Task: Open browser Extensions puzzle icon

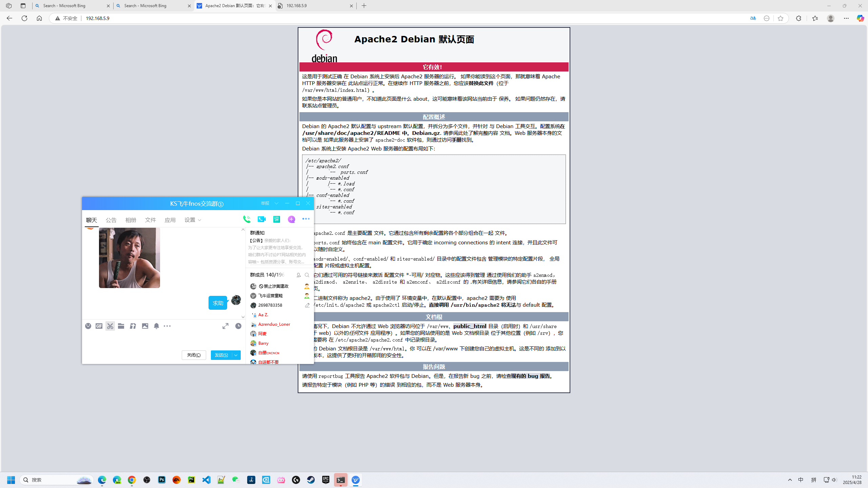Action: click(798, 18)
